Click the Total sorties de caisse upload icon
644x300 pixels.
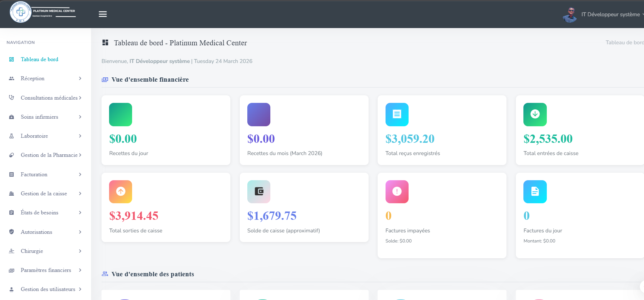(121, 192)
